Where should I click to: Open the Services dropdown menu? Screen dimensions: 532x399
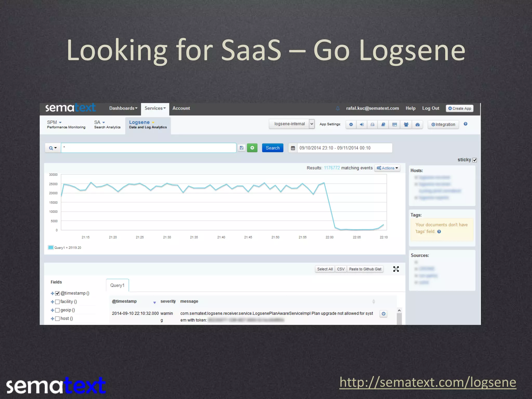[155, 108]
